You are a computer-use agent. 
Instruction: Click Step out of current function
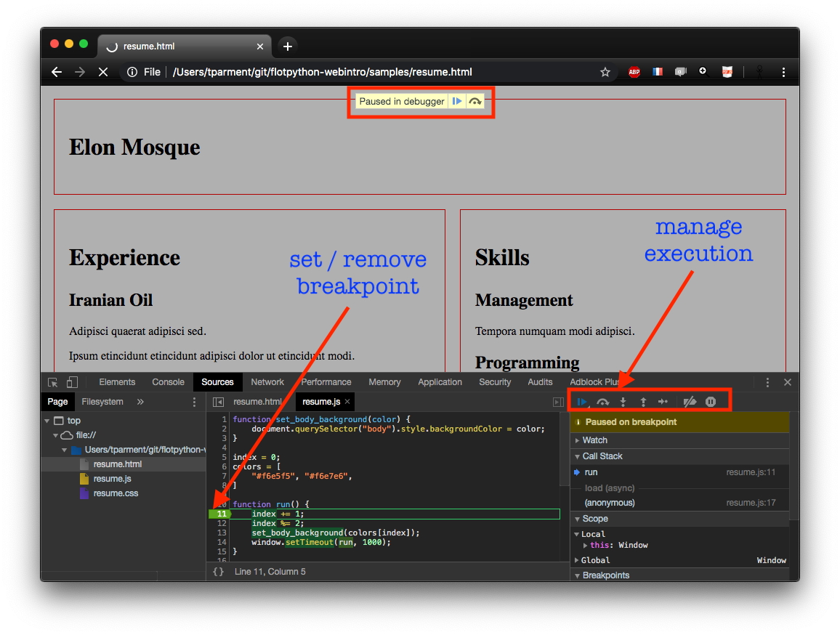click(x=643, y=402)
